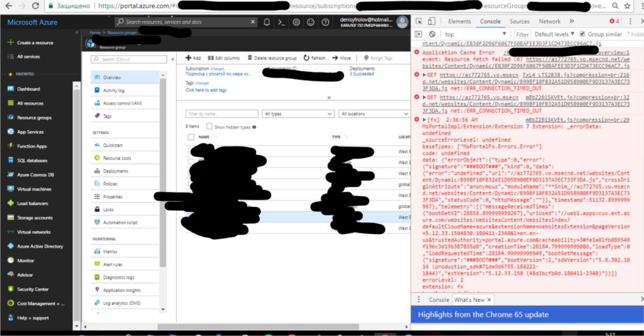Open the DevTools three-dot menu
The height and width of the screenshot is (336, 644).
click(x=629, y=22)
